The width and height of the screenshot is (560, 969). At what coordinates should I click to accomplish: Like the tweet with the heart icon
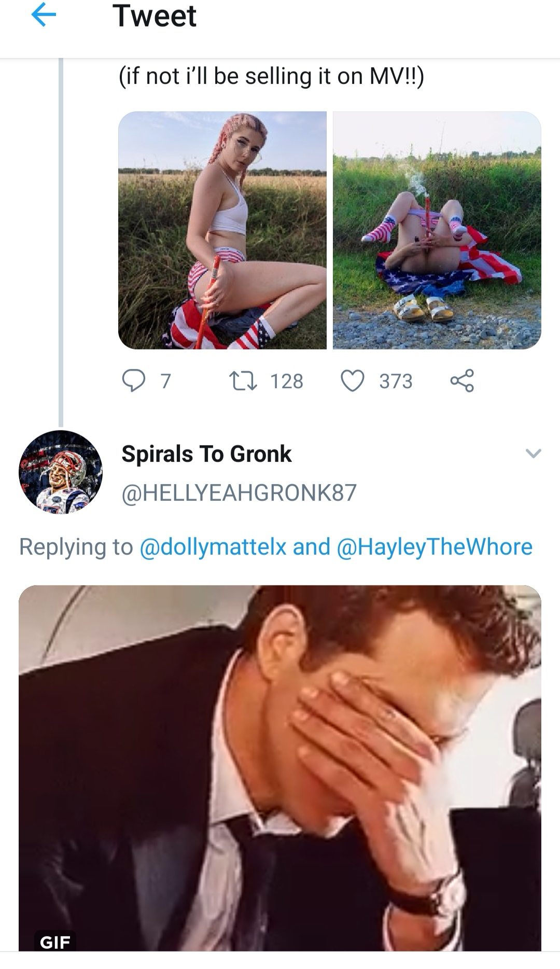(352, 381)
